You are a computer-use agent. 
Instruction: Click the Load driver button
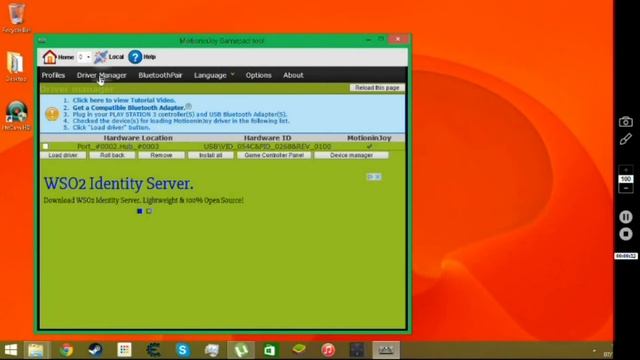[63, 155]
